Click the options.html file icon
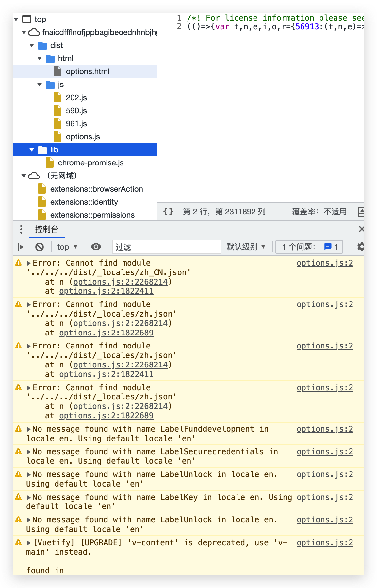 [x=57, y=71]
